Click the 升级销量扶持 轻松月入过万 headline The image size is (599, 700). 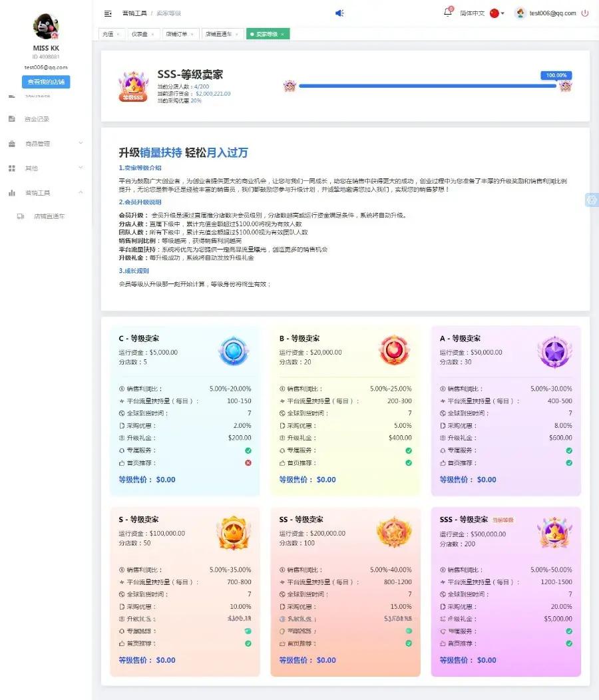pos(183,152)
